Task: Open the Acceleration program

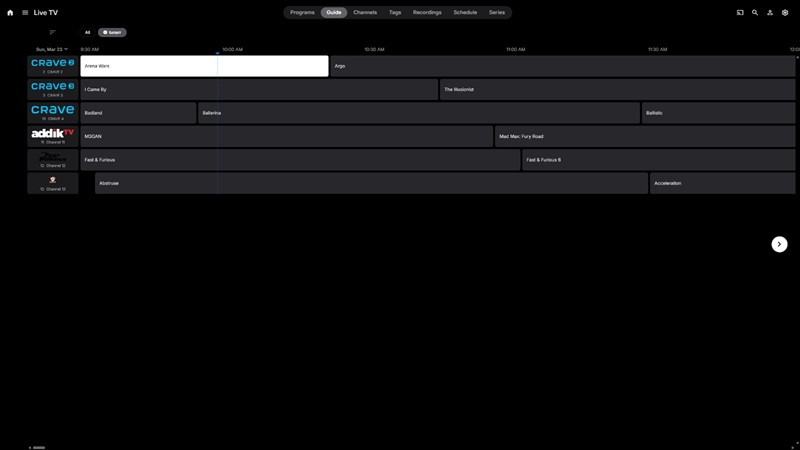Action: click(x=722, y=184)
